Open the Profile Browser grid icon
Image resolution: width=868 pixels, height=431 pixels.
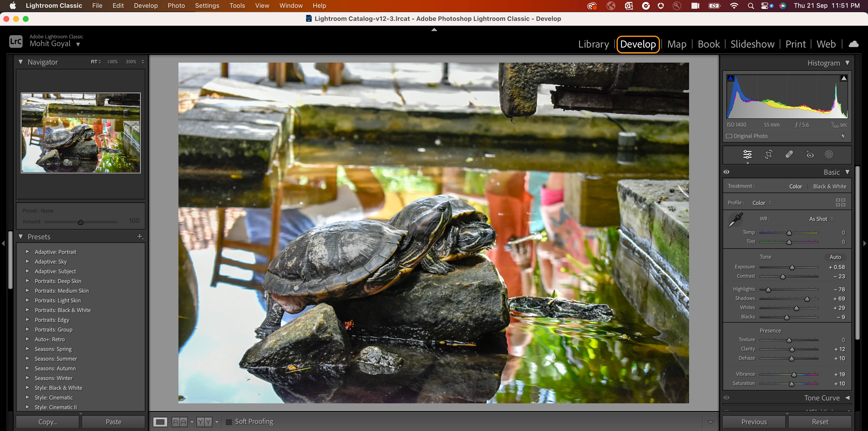tap(840, 202)
